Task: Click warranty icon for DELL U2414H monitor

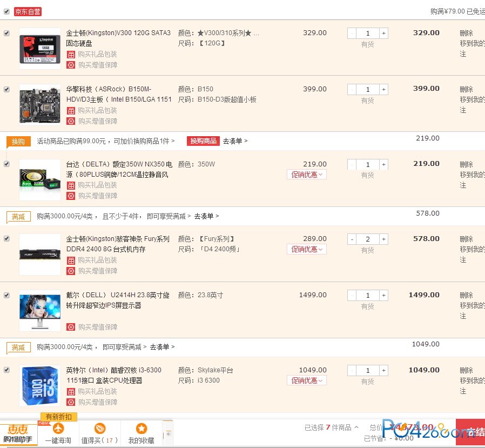Action: coord(71,327)
